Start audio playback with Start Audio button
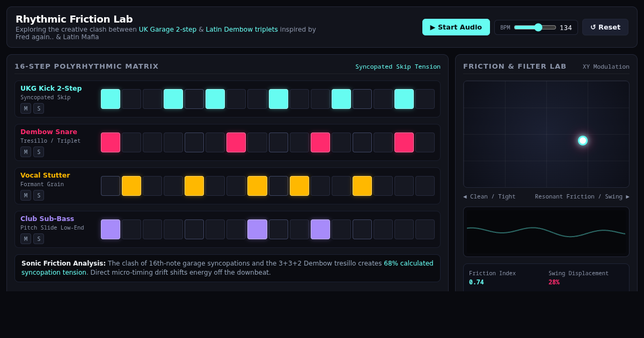 (456, 27)
